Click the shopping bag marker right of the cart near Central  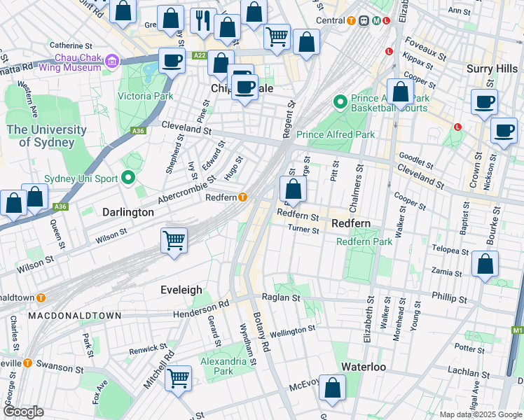pyautogui.click(x=306, y=44)
